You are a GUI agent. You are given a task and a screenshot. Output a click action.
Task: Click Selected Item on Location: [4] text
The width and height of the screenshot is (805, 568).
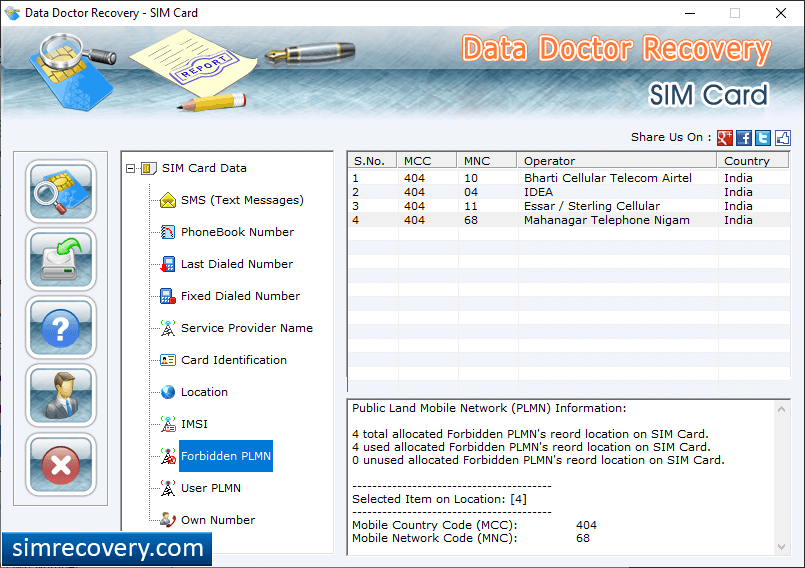pos(439,499)
